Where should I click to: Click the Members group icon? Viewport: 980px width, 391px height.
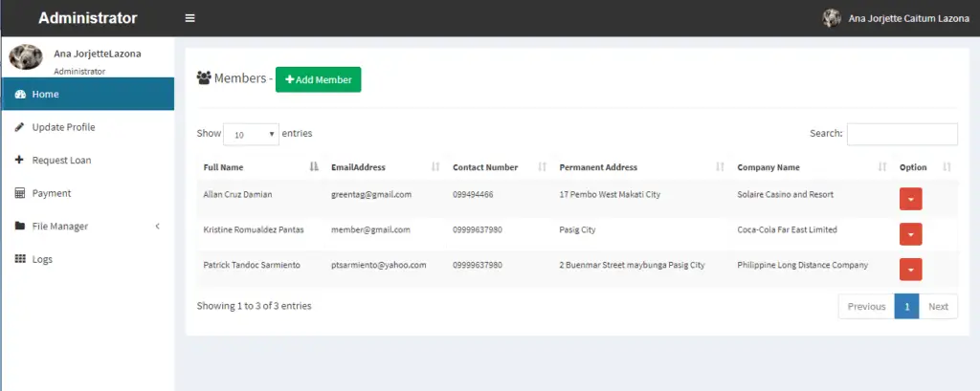204,78
